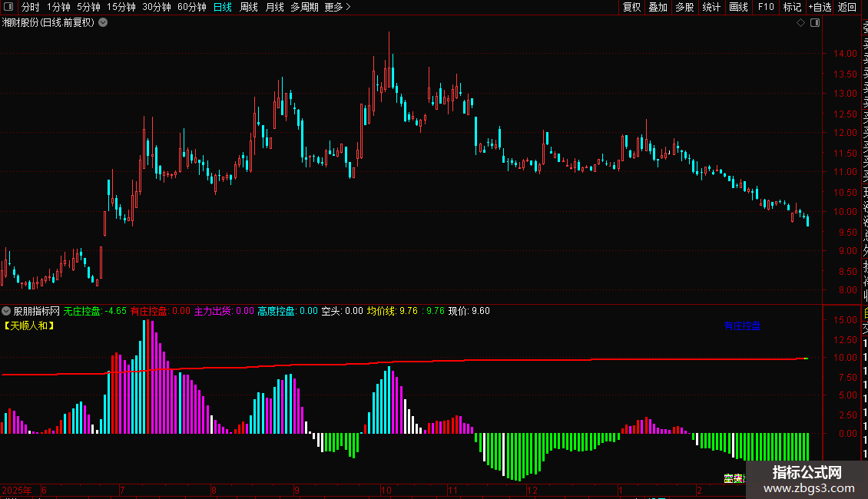The height and width of the screenshot is (499, 868).
Task: Open the 多股 multi-stock view
Action: click(x=684, y=7)
